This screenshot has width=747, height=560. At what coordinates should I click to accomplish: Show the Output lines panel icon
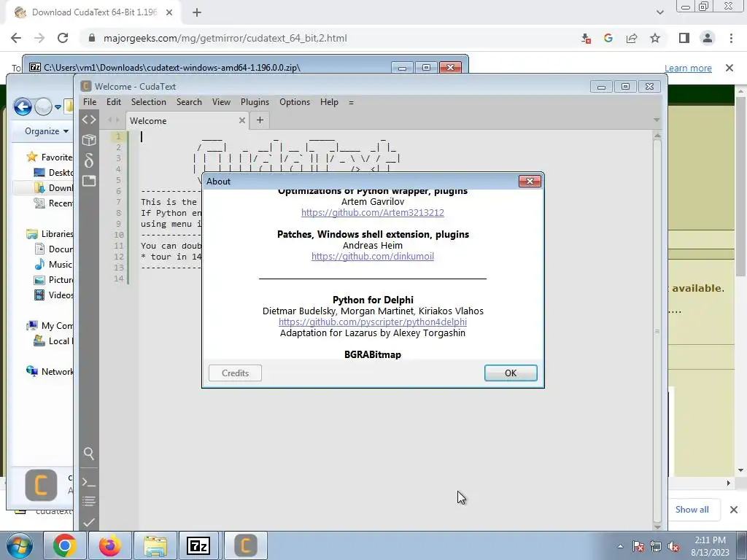tap(89, 502)
